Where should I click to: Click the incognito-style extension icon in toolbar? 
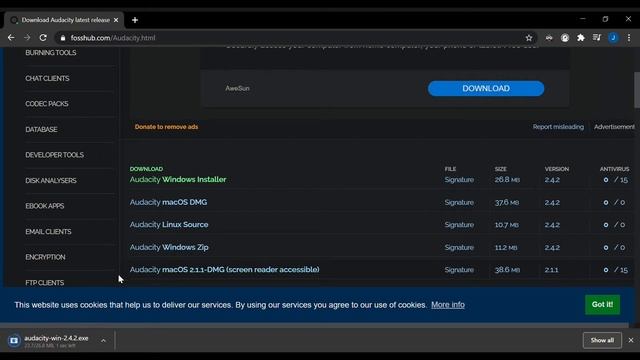(x=549, y=38)
